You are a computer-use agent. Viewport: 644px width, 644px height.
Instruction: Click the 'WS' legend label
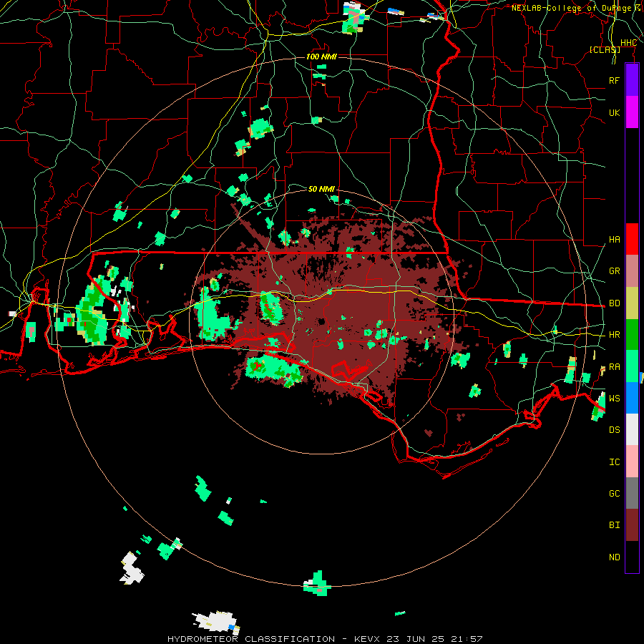pos(614,398)
